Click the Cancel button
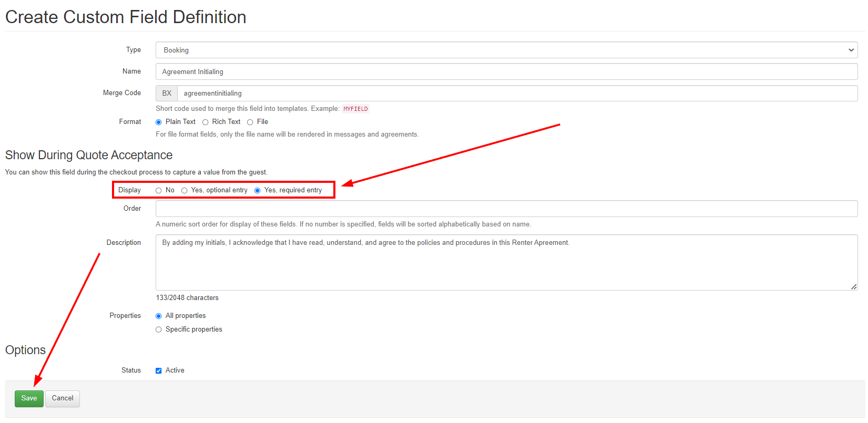The height and width of the screenshot is (423, 868). tap(63, 398)
